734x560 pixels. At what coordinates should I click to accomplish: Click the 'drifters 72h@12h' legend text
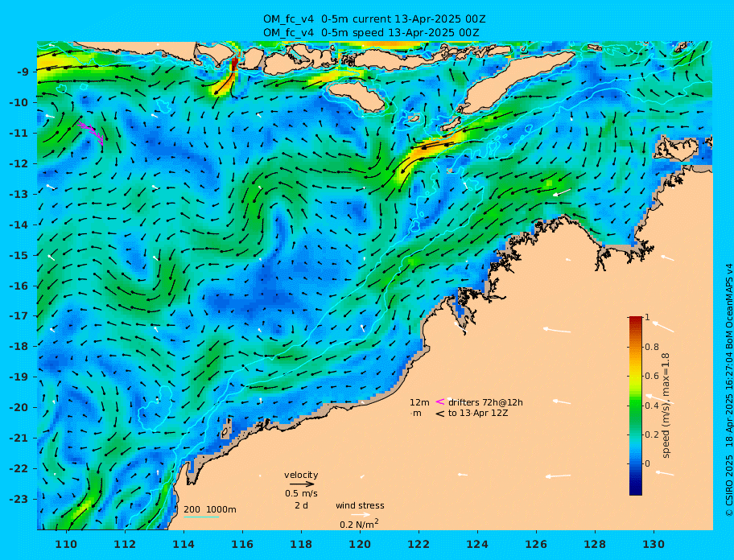[x=485, y=402]
